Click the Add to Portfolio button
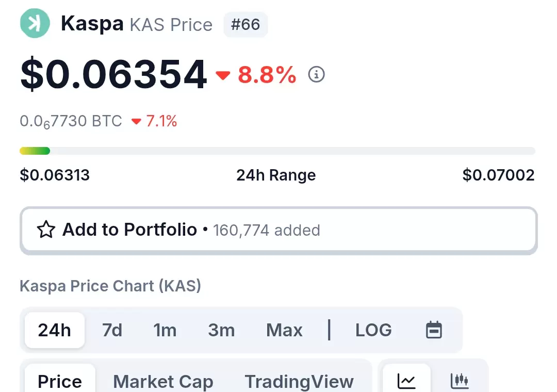557x392 pixels. tap(278, 230)
